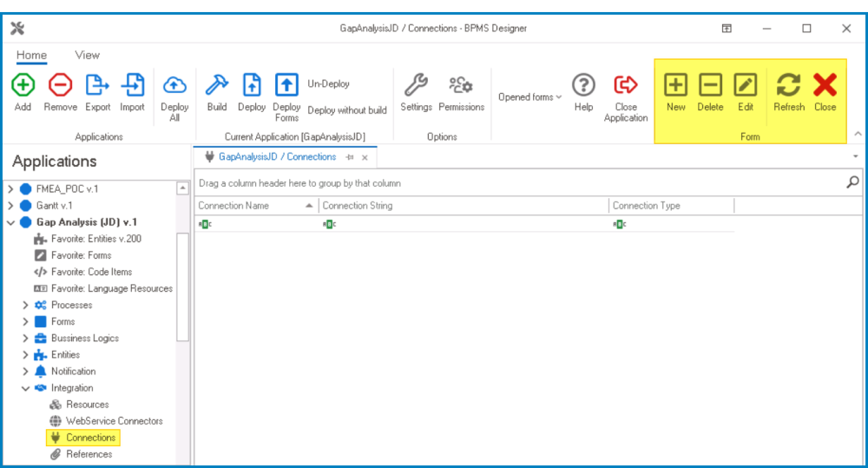This screenshot has height=468, width=868.
Task: Sort by the Connection Name column header
Action: (256, 206)
